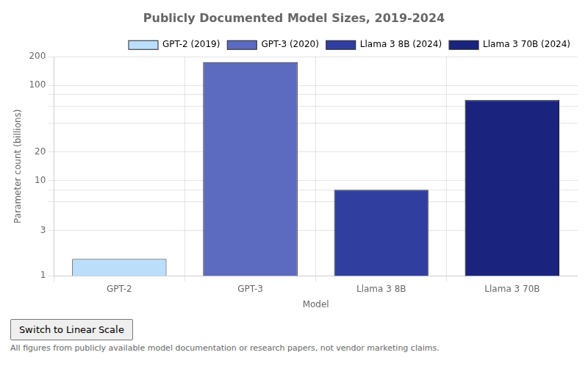The image size is (588, 369).
Task: Toggle Llama 3 70B (2024) legend swatch
Action: [x=464, y=45]
